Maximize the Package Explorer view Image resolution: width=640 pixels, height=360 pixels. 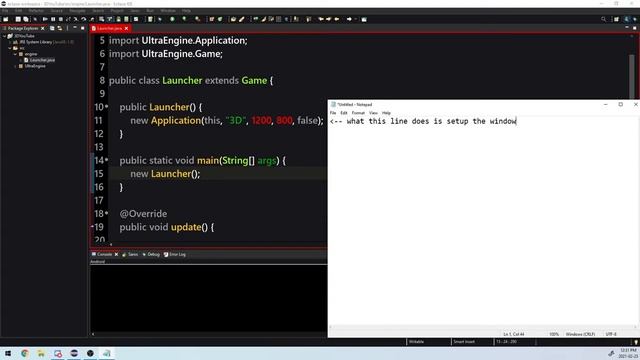(82, 28)
